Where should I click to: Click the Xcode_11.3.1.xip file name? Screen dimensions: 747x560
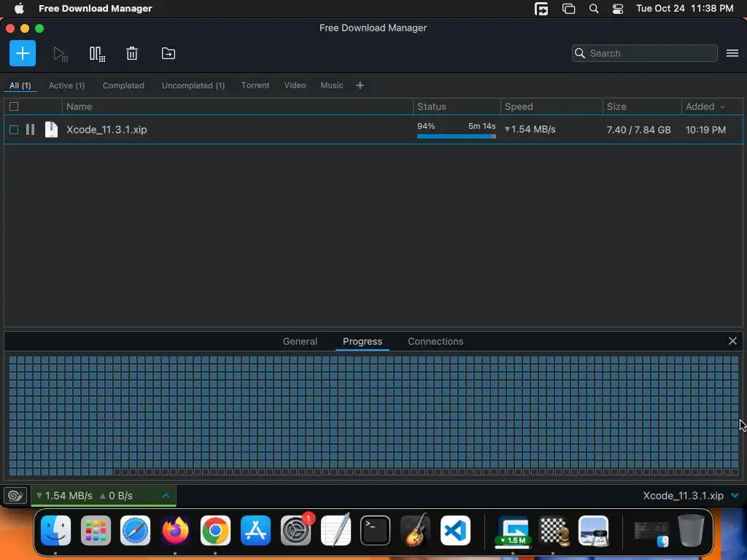pos(107,130)
